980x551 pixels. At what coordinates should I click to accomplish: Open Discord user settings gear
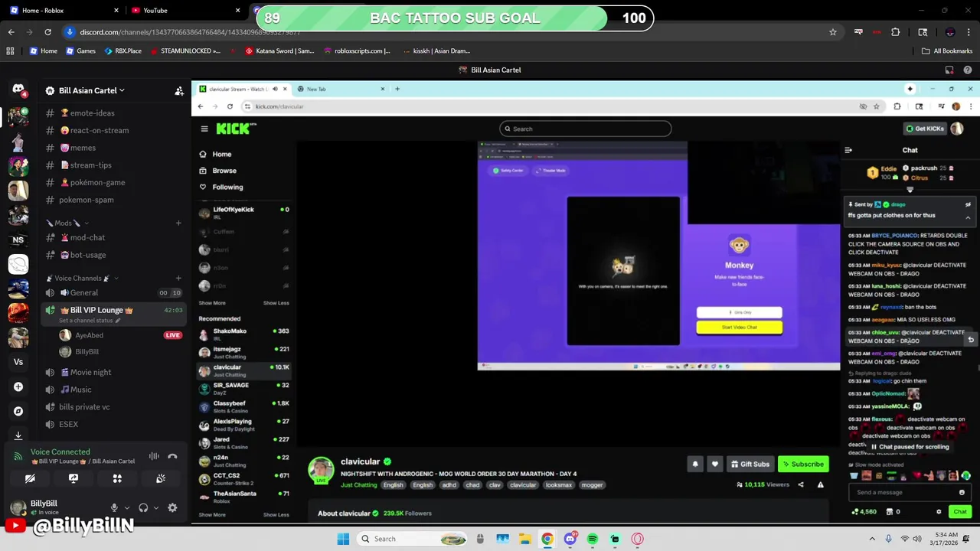[x=172, y=507]
